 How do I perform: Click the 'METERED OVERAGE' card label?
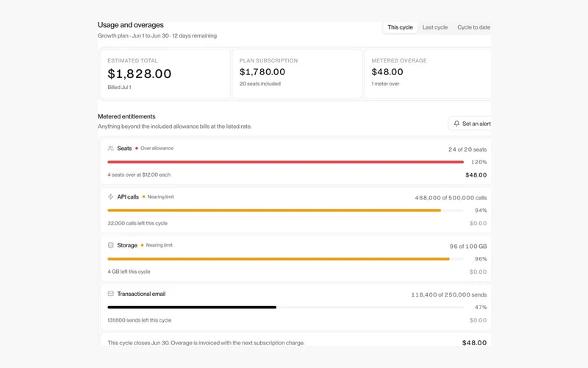pyautogui.click(x=399, y=60)
